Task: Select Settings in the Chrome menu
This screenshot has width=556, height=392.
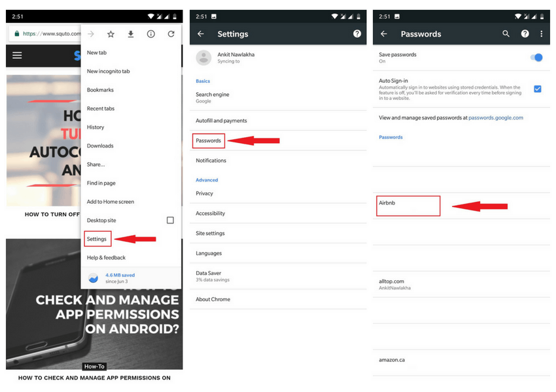Action: tap(97, 239)
